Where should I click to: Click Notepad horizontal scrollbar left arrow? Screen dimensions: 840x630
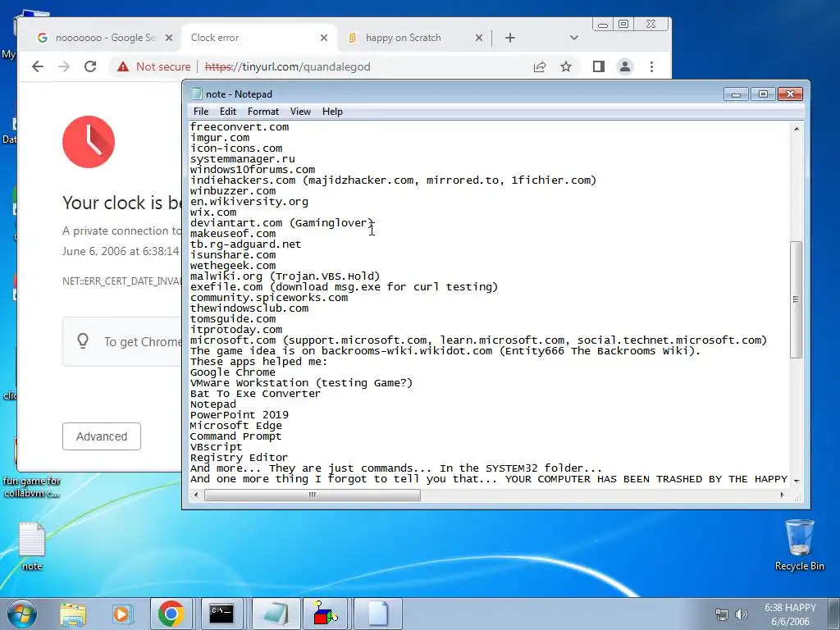[197, 495]
